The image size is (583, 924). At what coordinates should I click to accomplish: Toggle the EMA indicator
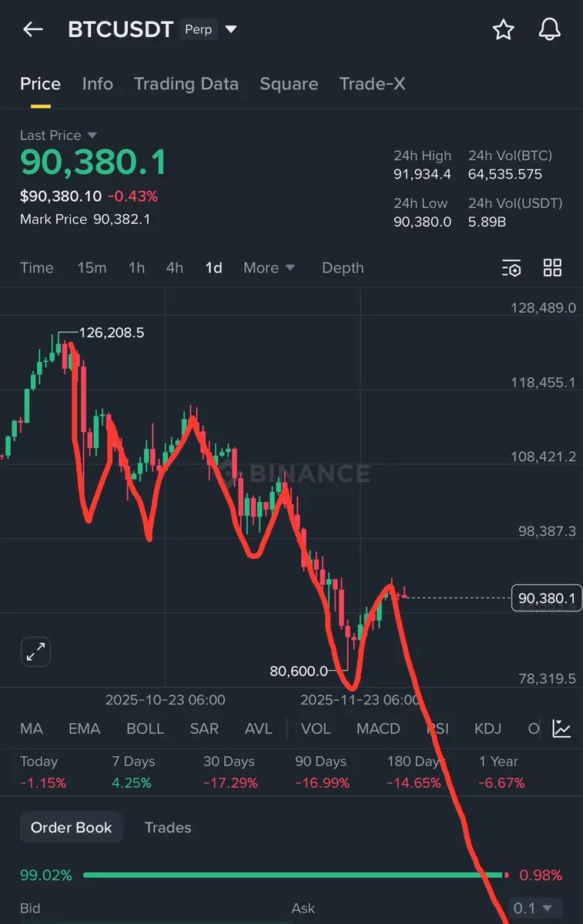click(x=84, y=728)
